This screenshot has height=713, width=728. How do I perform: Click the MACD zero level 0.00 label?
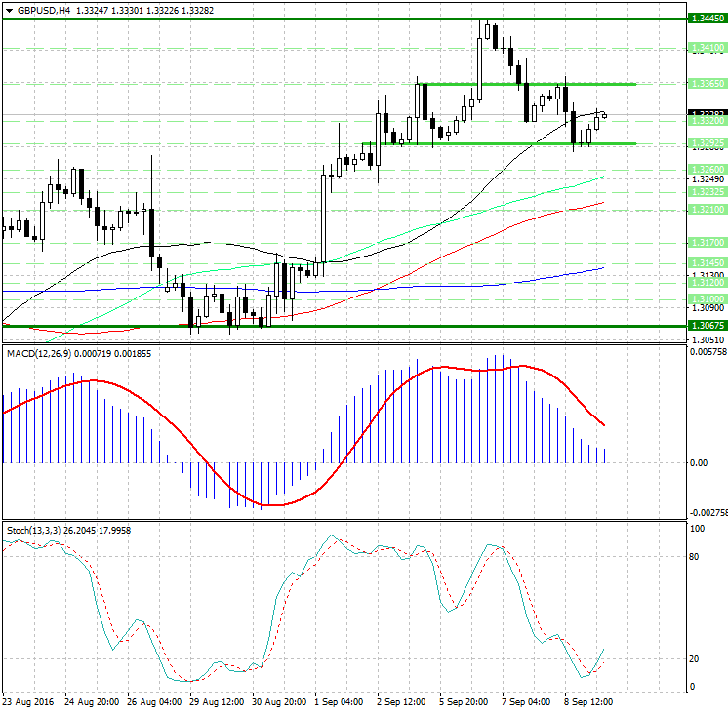[x=699, y=462]
